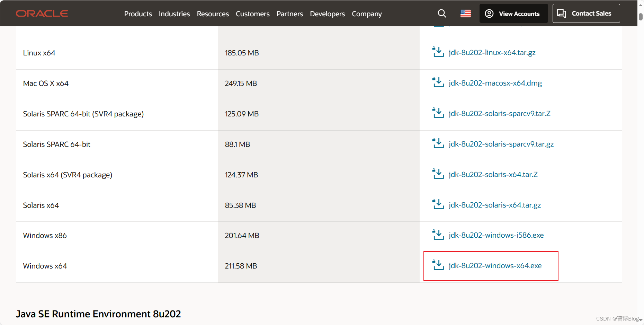Click the Oracle logo

pos(42,14)
